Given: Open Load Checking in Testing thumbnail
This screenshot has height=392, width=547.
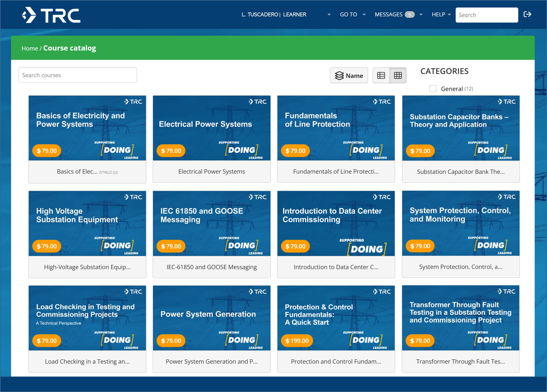Looking at the screenshot, I should click(x=87, y=318).
